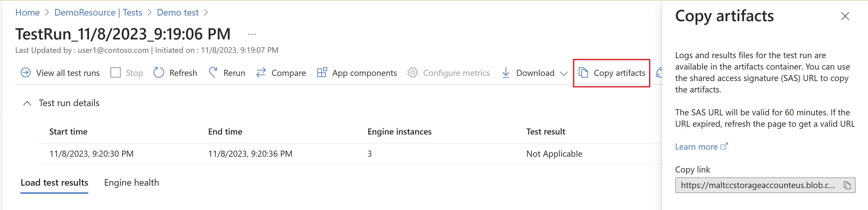The width and height of the screenshot is (868, 210).
Task: Open App components via its grid icon
Action: pyautogui.click(x=322, y=73)
